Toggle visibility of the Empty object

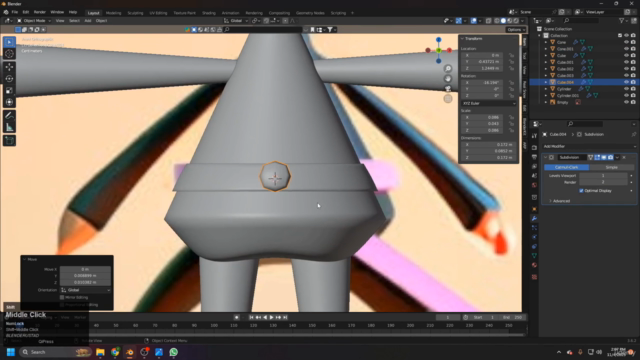coord(626,102)
